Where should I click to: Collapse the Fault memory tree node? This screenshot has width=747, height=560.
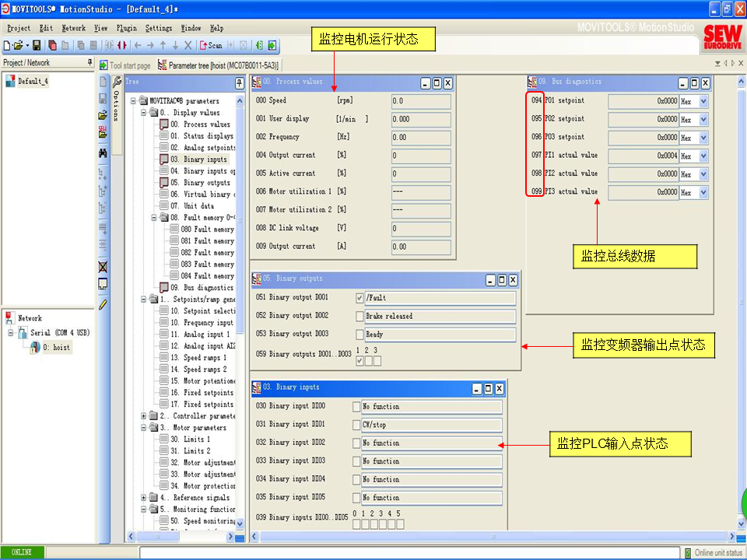[x=155, y=218]
